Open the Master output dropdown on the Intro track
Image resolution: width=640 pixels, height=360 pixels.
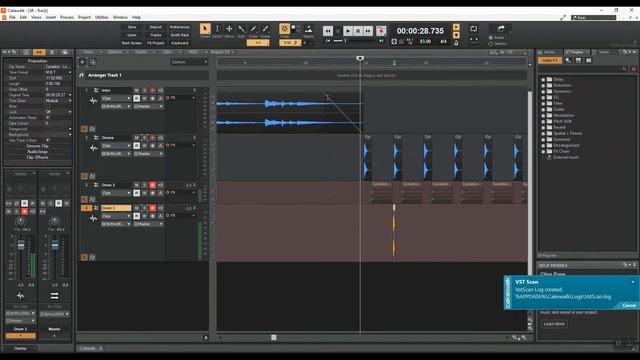click(x=149, y=107)
